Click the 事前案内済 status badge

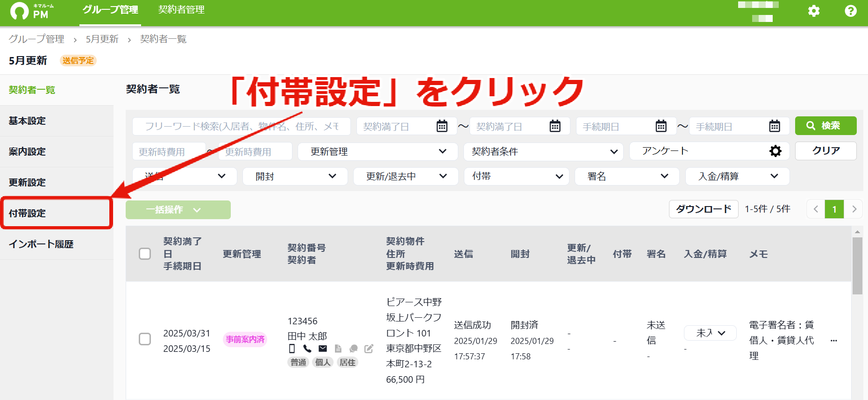tap(245, 339)
